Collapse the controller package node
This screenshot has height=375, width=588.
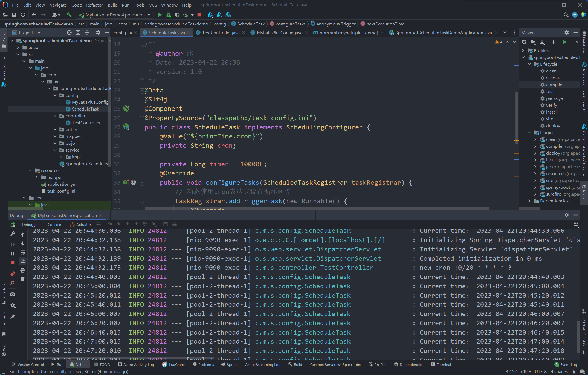(x=55, y=116)
